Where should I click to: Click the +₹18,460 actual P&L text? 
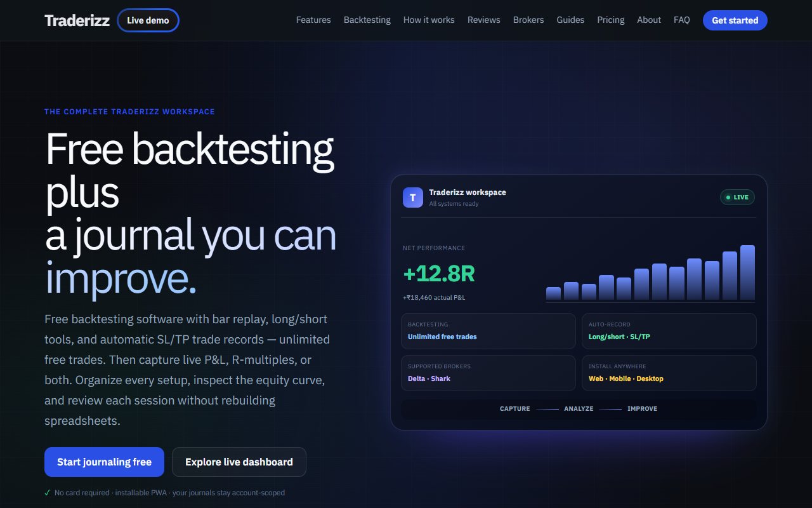433,298
